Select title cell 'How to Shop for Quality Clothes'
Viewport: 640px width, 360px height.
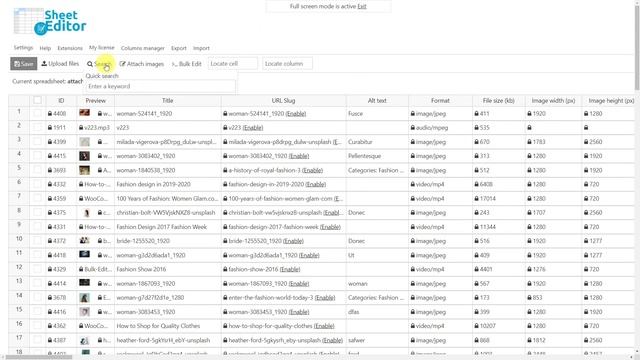click(167, 326)
